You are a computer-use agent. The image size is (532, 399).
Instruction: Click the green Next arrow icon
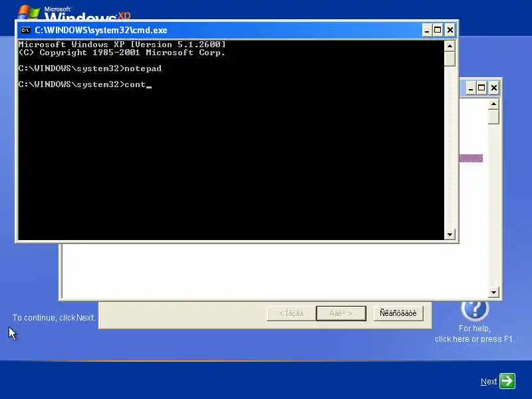coord(507,381)
